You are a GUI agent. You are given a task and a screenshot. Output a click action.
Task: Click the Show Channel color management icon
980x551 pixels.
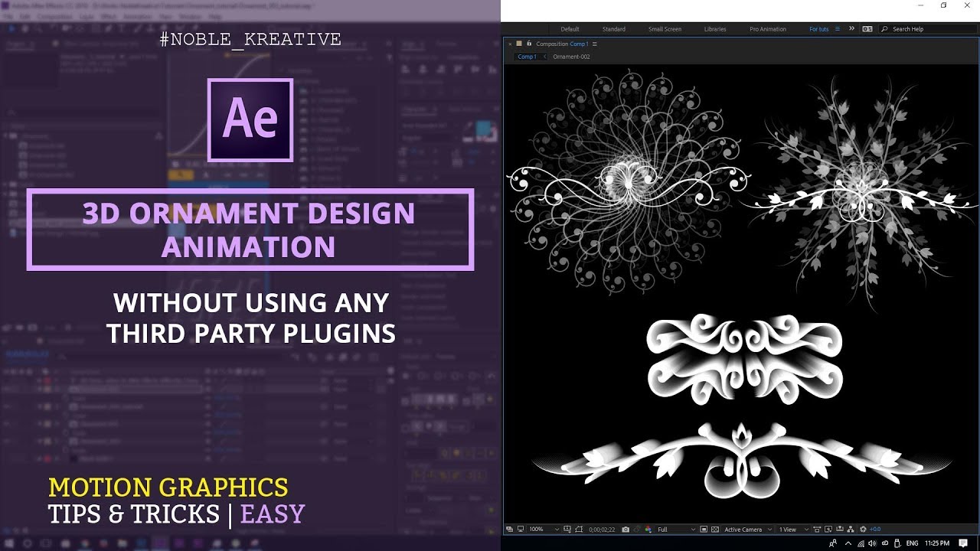tap(648, 529)
